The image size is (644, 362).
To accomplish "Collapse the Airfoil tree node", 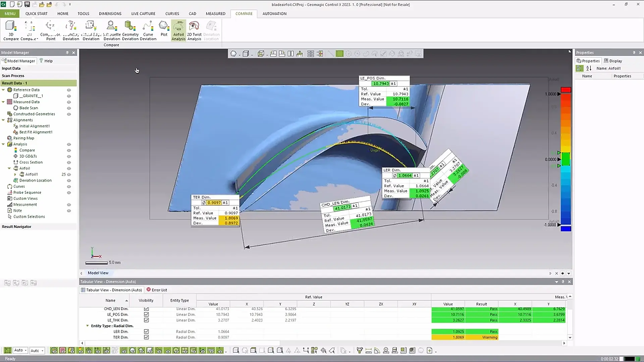I will click(x=9, y=168).
